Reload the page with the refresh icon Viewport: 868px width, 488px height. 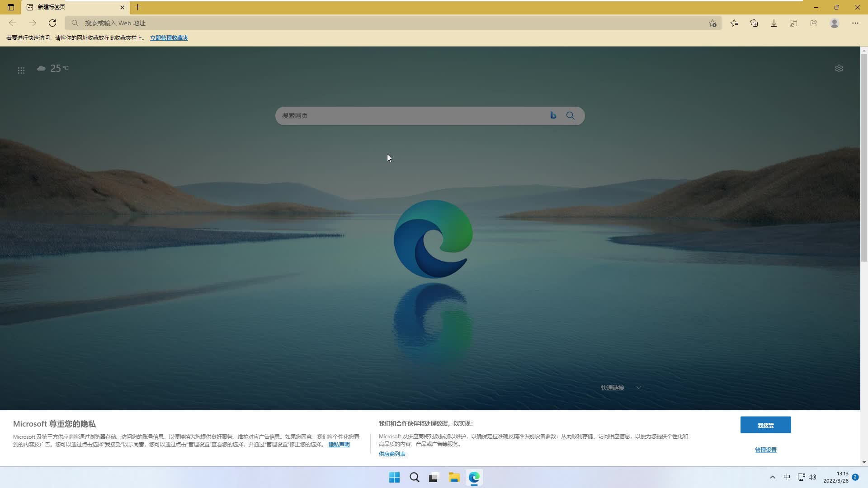tap(52, 23)
